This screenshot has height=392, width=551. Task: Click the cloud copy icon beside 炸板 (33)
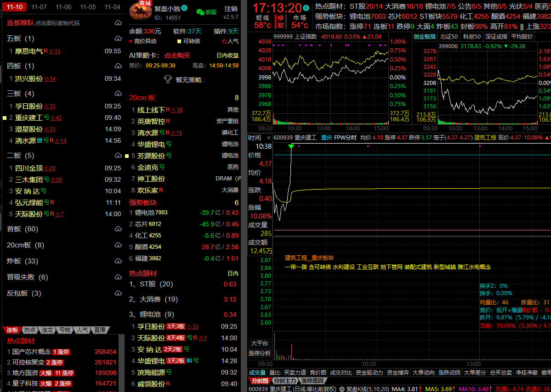pyautogui.click(x=118, y=261)
